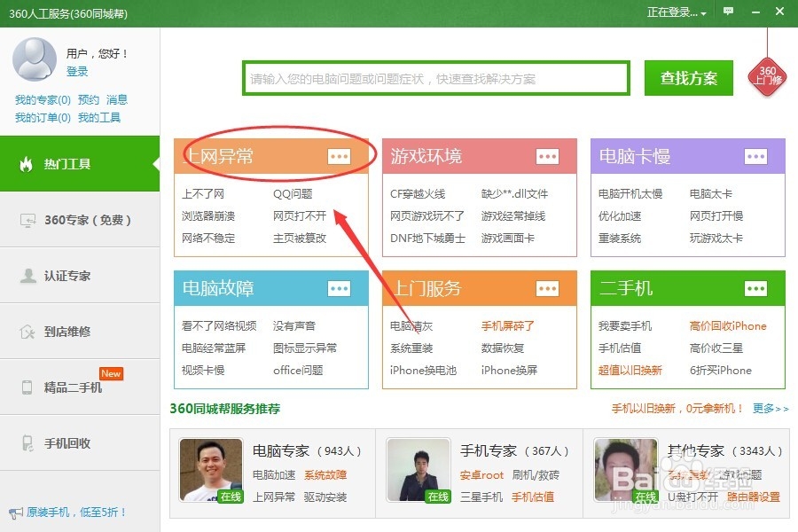This screenshot has height=532, width=798.
Task: Click the repair icon beside 到店维修
Action: [x=27, y=332]
